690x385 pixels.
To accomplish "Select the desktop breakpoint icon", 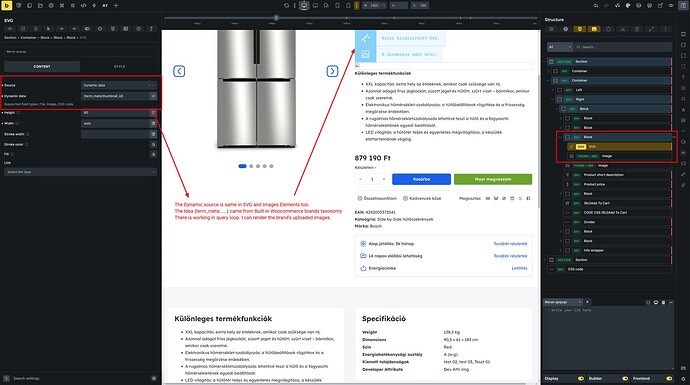I will click(x=304, y=5).
